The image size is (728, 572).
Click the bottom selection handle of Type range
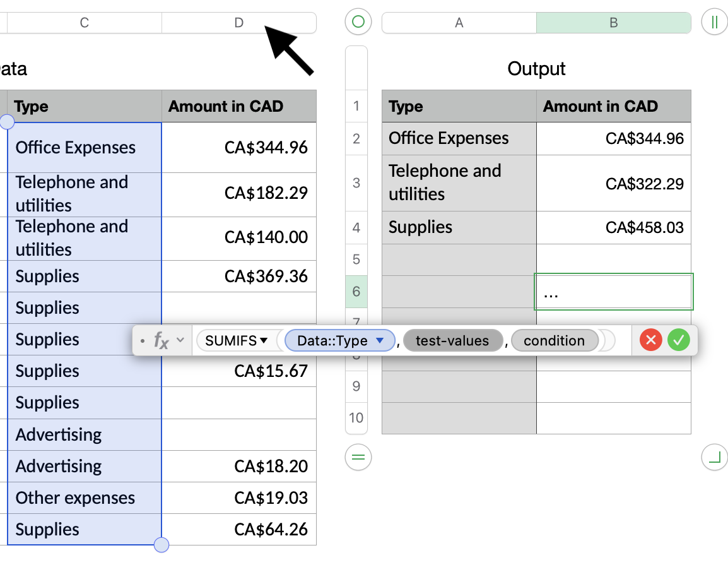coord(161,544)
